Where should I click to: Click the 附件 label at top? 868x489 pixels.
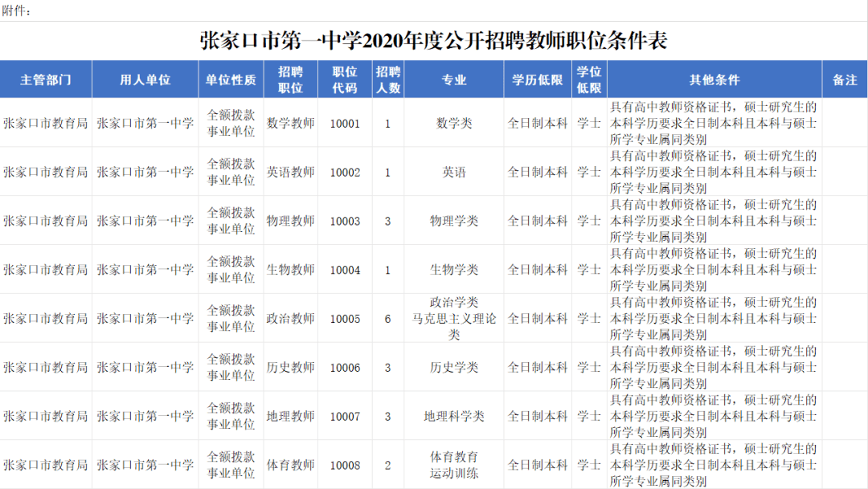click(x=15, y=10)
